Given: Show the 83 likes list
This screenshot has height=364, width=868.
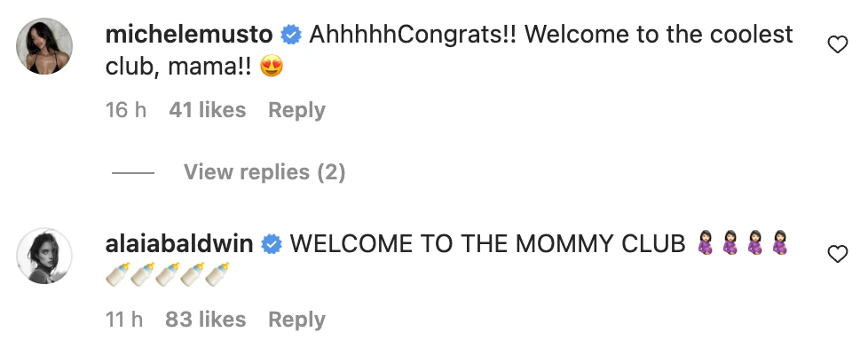Looking at the screenshot, I should [x=207, y=320].
